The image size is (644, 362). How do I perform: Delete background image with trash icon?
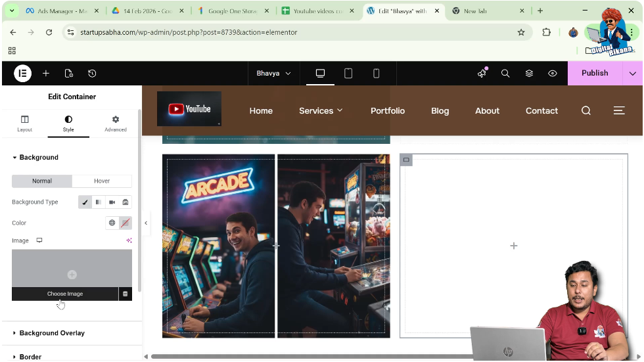click(125, 294)
